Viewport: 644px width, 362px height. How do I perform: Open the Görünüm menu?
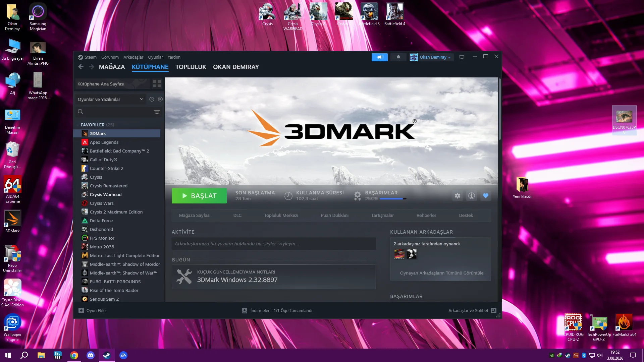click(x=110, y=57)
